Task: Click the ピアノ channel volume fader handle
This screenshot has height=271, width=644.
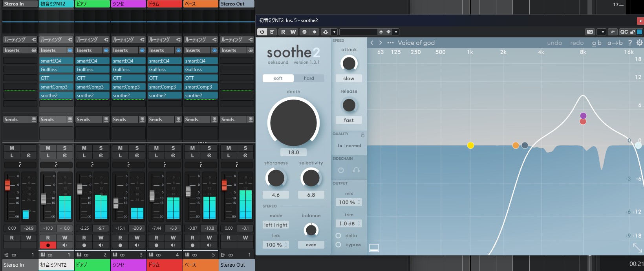Action: pyautogui.click(x=80, y=189)
